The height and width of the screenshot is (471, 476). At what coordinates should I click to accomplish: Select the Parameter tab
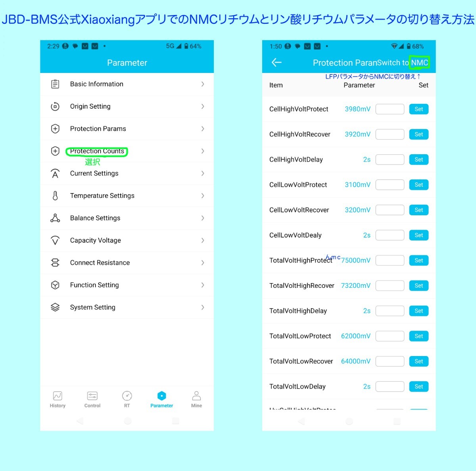pos(162,399)
